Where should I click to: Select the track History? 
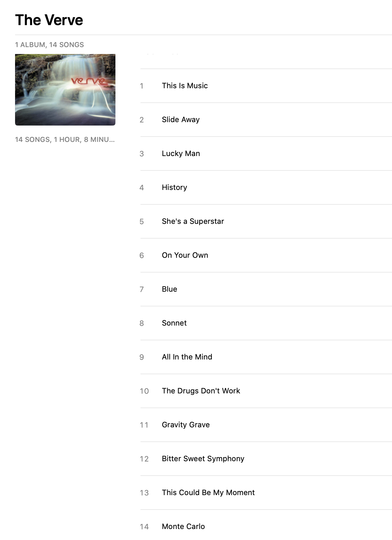(x=266, y=187)
